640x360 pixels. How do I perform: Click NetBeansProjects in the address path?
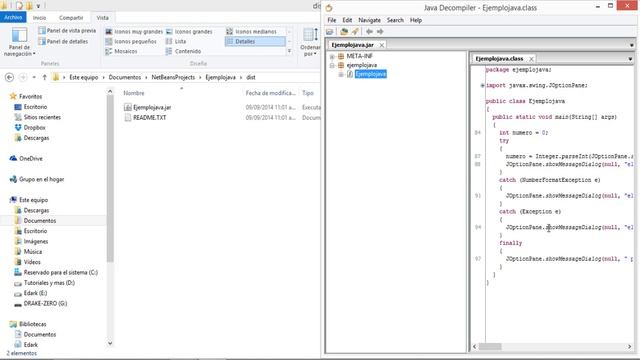coord(173,77)
